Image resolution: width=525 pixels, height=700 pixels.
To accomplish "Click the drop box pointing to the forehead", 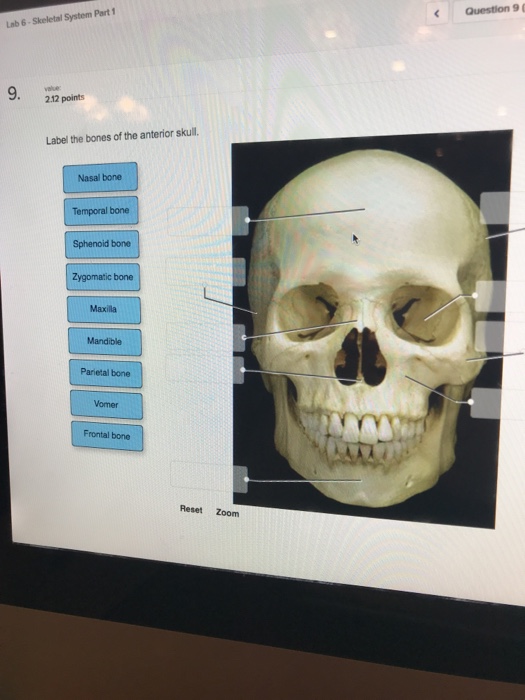I will click(x=208, y=221).
